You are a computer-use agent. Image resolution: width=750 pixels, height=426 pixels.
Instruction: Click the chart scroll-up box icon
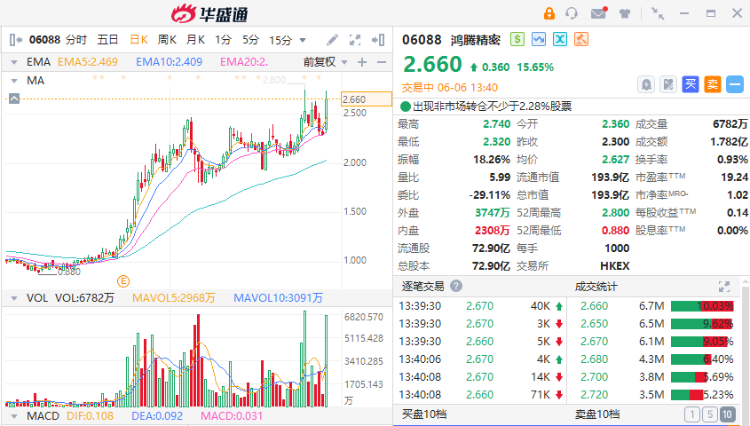click(14, 98)
